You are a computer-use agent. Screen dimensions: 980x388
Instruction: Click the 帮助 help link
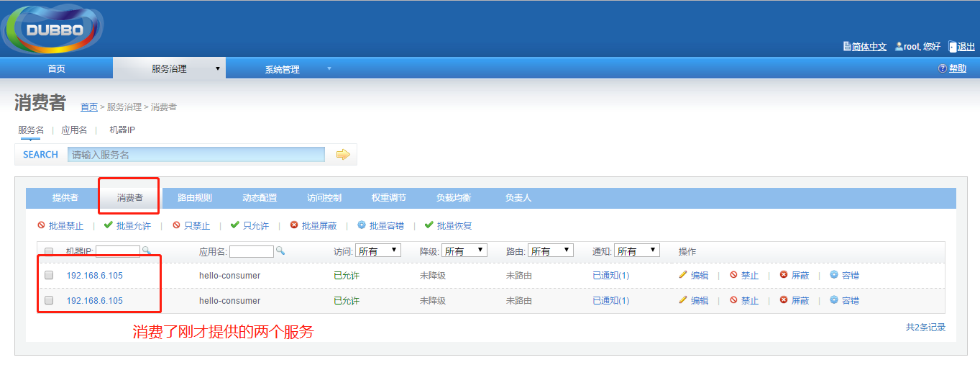point(958,68)
